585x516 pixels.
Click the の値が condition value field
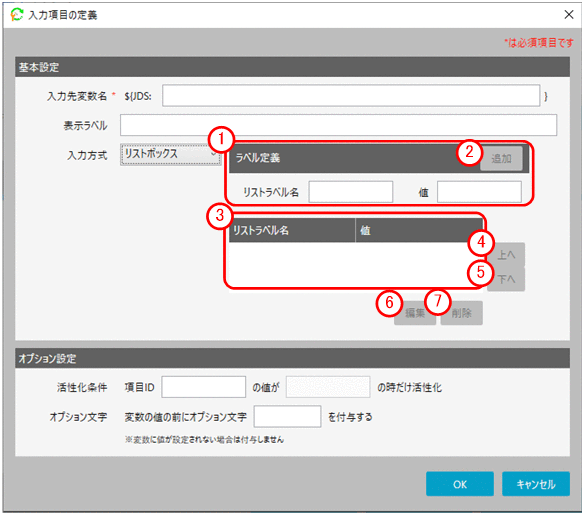coord(328,387)
